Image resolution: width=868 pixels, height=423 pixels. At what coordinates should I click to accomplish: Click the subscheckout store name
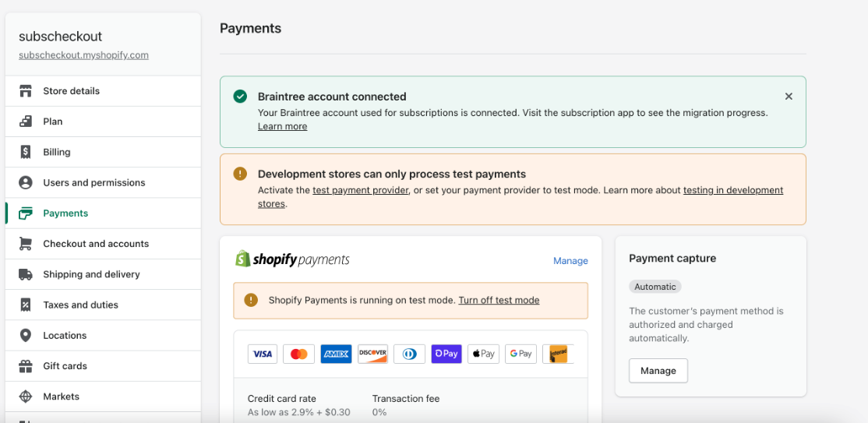click(x=60, y=37)
